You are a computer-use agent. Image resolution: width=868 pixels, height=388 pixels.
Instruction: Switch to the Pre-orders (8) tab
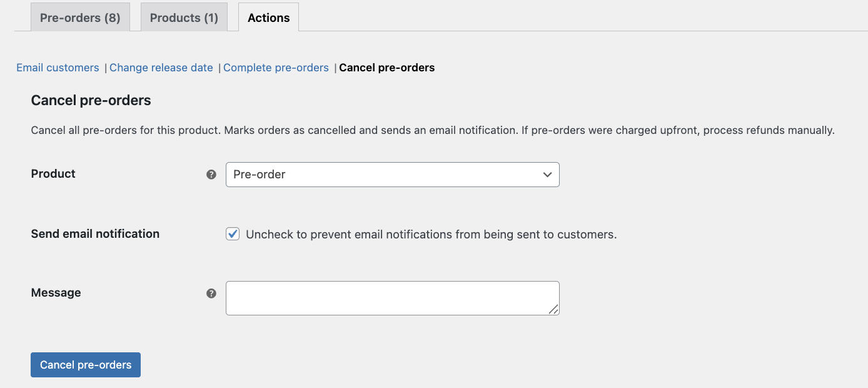pos(80,18)
